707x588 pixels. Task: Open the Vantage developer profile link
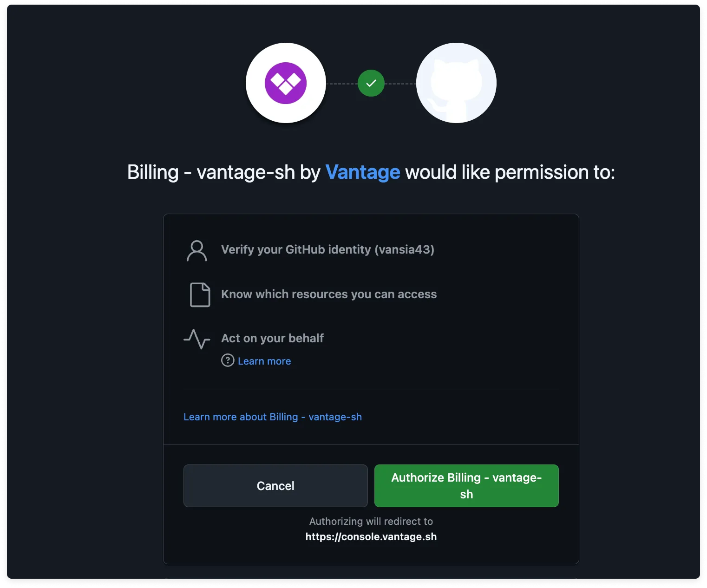point(363,172)
